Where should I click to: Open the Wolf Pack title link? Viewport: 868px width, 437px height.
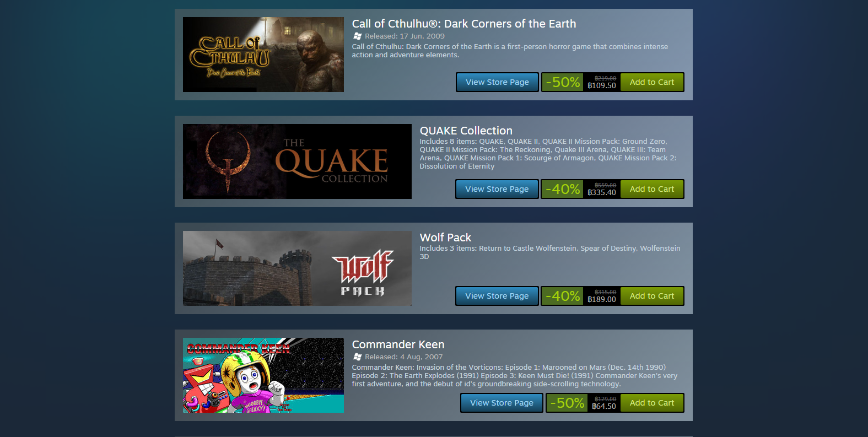coord(445,238)
